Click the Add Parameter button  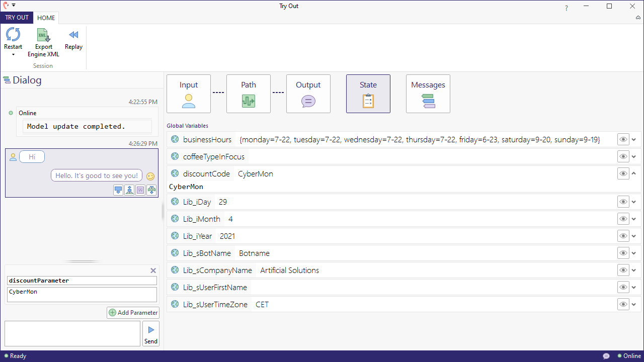pyautogui.click(x=132, y=312)
